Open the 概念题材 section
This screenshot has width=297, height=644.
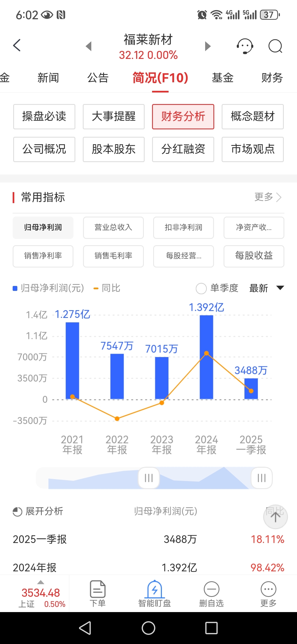[253, 117]
